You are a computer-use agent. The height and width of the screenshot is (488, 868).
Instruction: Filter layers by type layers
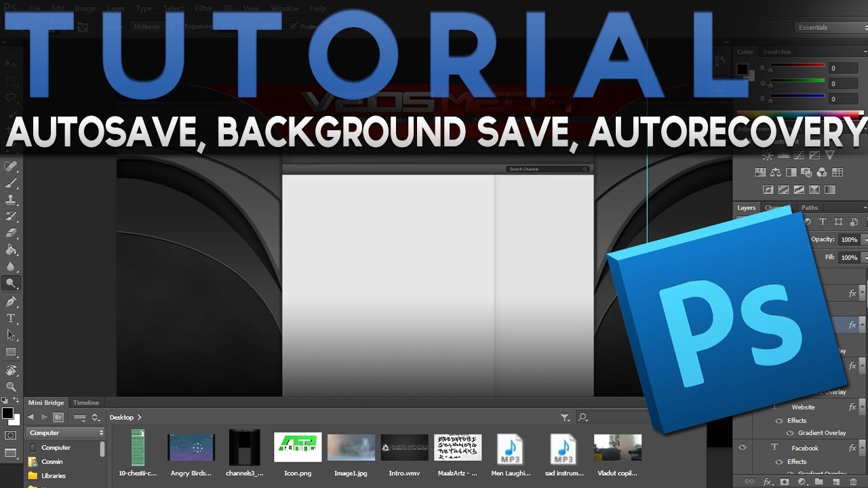(823, 222)
